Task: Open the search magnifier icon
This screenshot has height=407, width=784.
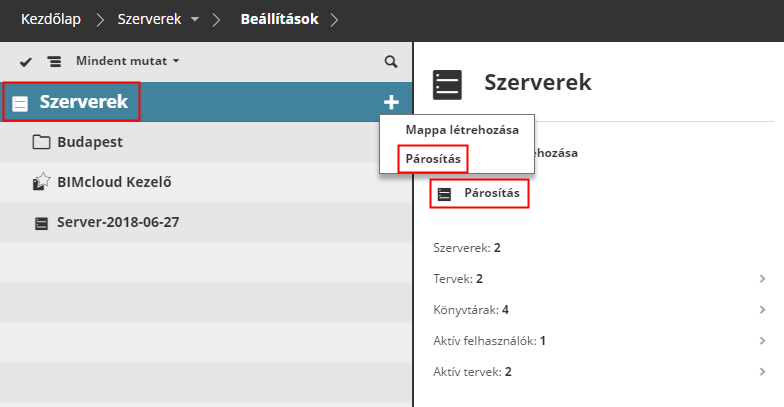Action: point(391,61)
